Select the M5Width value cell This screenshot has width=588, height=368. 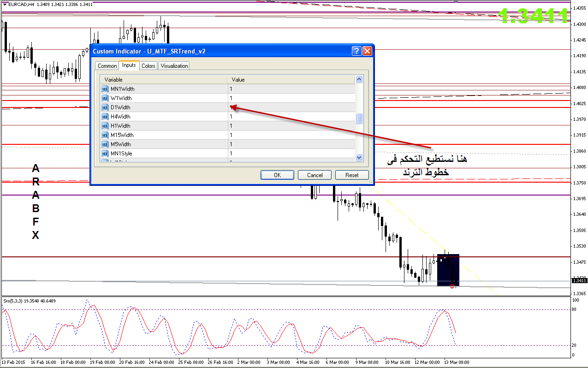coord(292,144)
